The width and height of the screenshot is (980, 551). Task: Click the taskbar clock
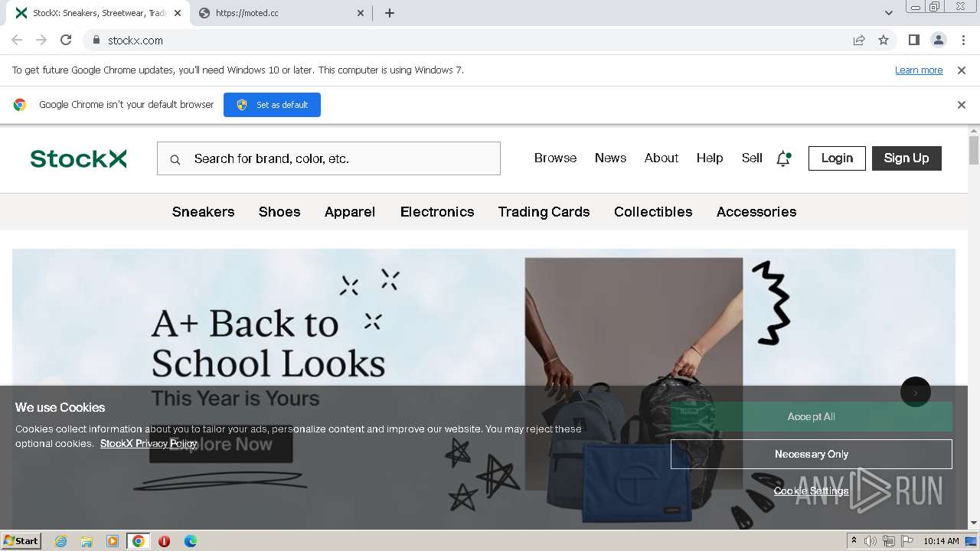pyautogui.click(x=941, y=541)
